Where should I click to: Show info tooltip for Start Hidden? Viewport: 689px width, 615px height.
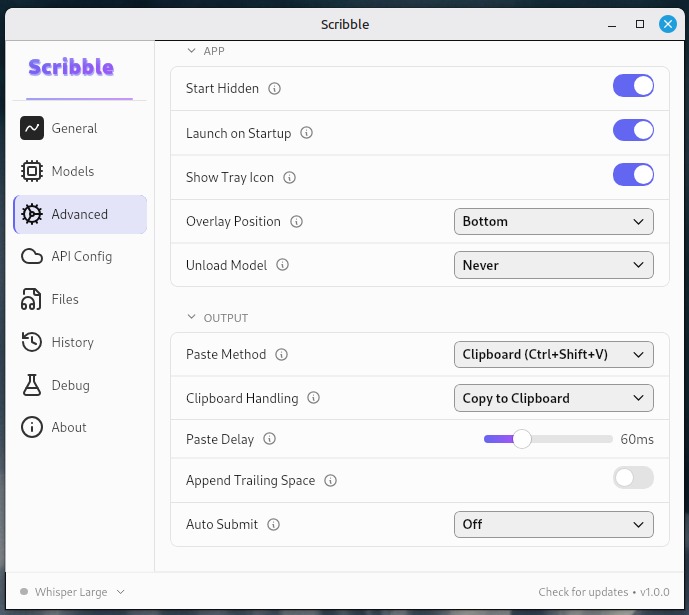pyautogui.click(x=274, y=89)
